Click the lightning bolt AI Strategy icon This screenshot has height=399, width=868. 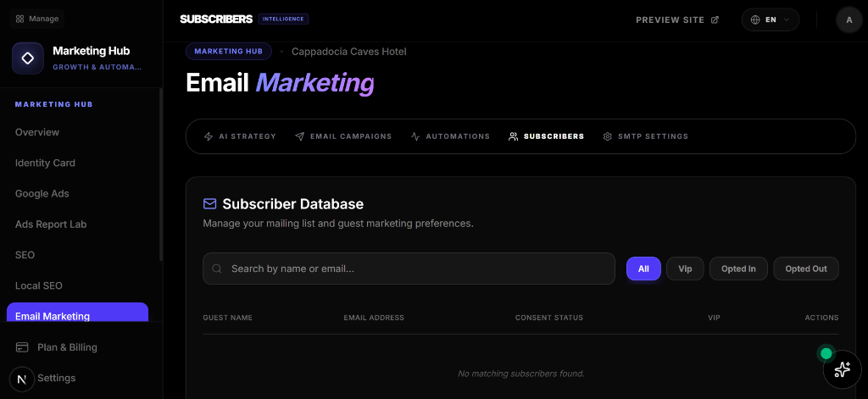click(x=209, y=136)
